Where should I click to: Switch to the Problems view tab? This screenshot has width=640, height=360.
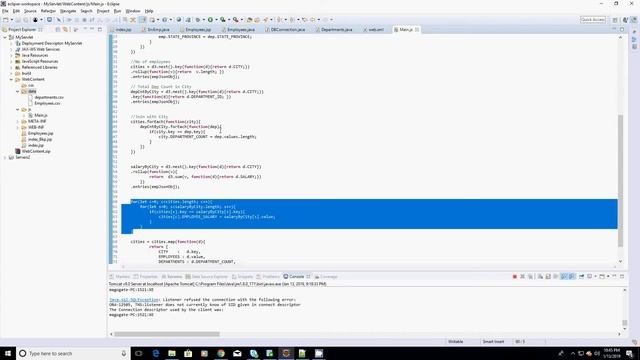point(271,277)
